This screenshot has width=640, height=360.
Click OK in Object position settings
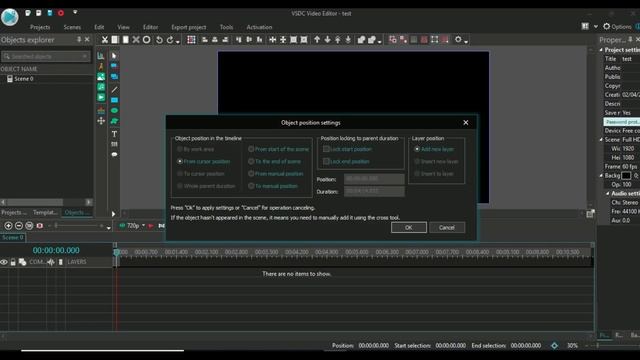pos(409,227)
